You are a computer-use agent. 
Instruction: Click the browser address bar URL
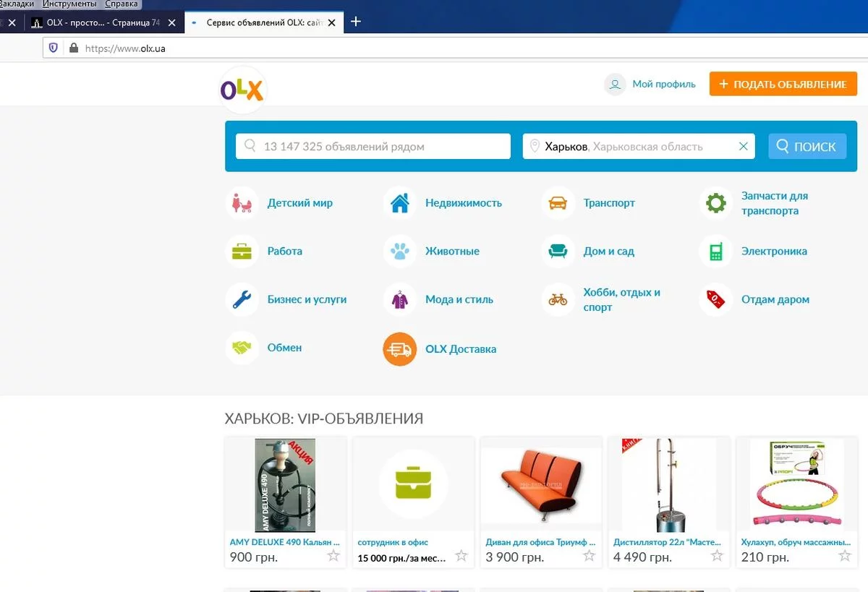(x=125, y=48)
